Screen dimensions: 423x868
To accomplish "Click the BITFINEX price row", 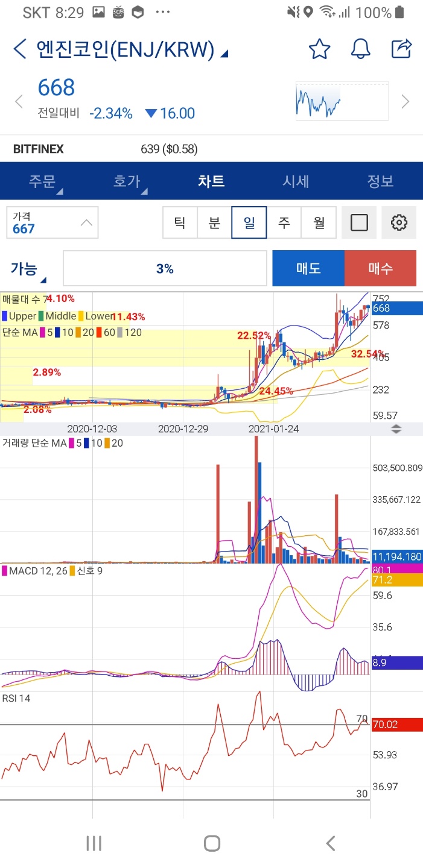I will (x=211, y=149).
